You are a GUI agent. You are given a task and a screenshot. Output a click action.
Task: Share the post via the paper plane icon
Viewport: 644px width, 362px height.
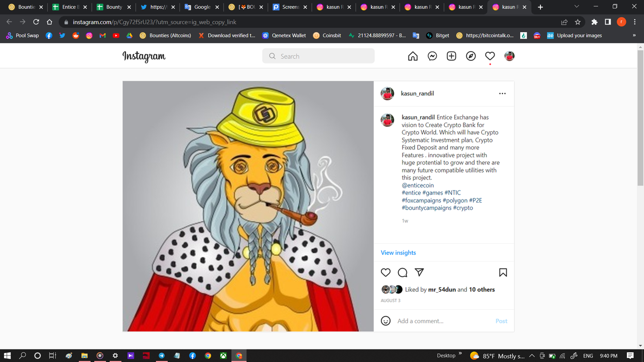click(419, 272)
